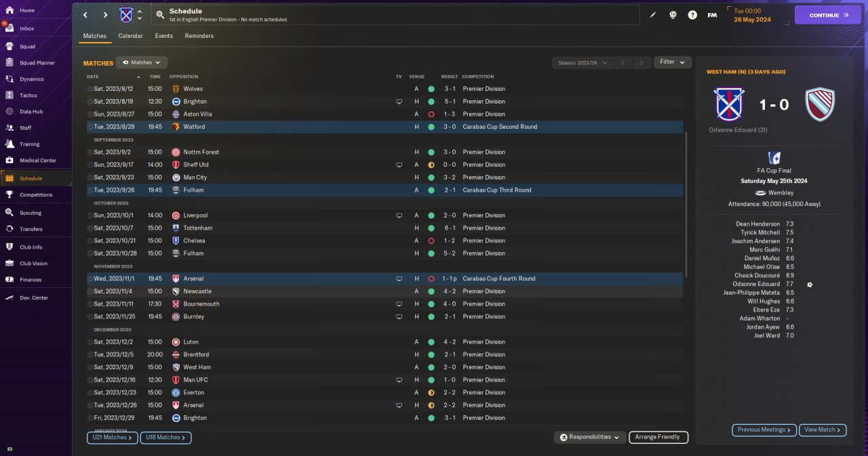Click the Schedule search bar field
The image size is (868, 456).
tap(395, 15)
